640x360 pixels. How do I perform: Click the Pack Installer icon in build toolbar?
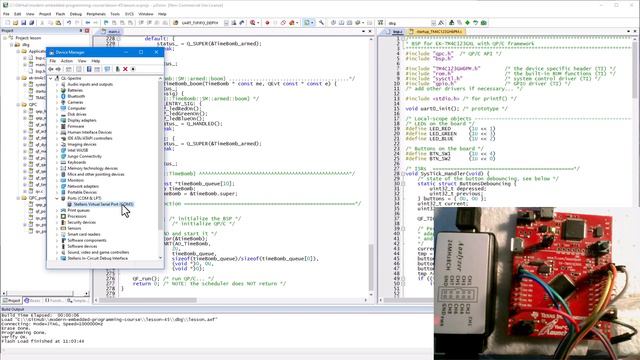(484, 23)
